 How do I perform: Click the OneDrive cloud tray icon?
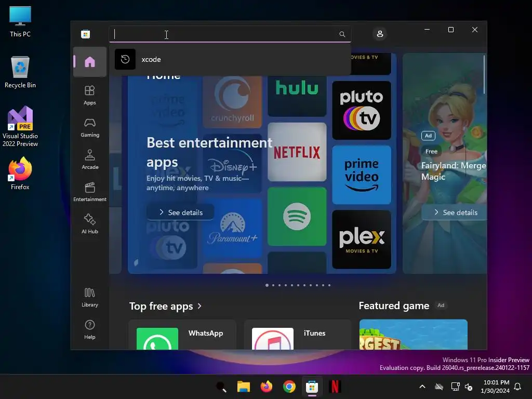pyautogui.click(x=439, y=387)
